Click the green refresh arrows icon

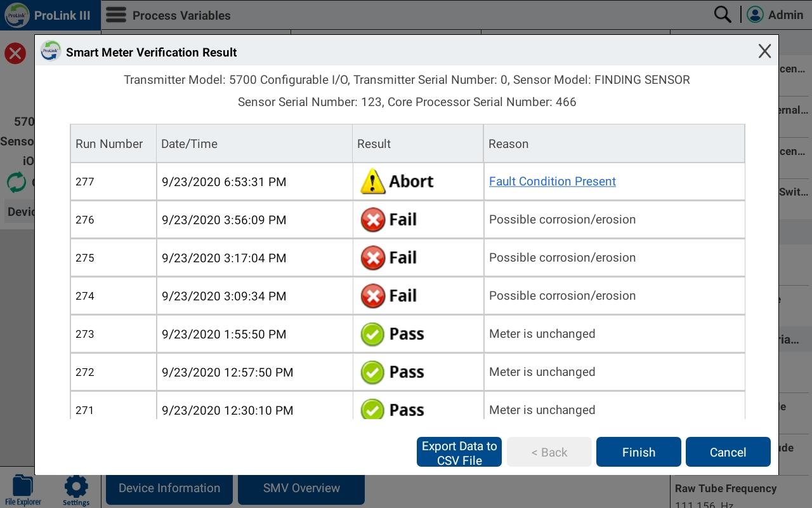[16, 182]
